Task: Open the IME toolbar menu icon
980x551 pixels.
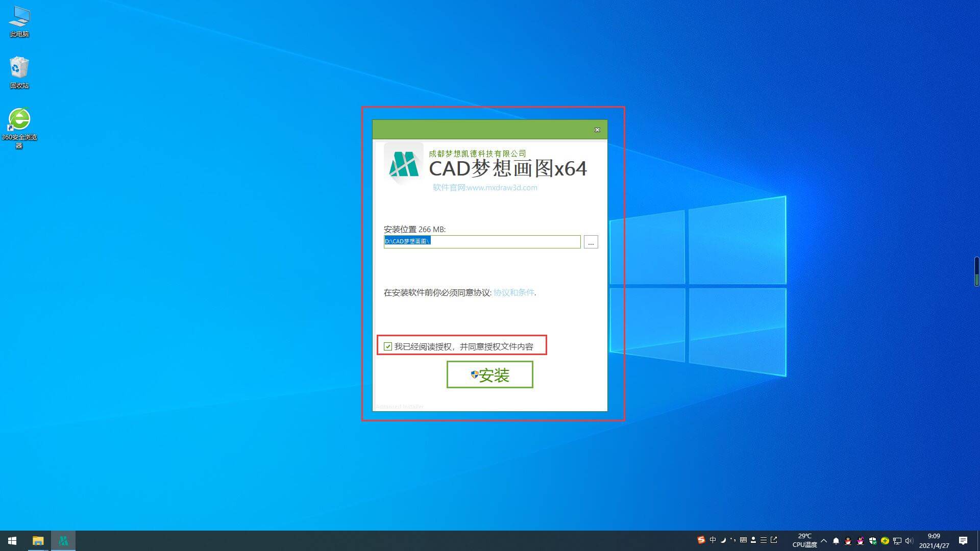Action: pyautogui.click(x=764, y=540)
